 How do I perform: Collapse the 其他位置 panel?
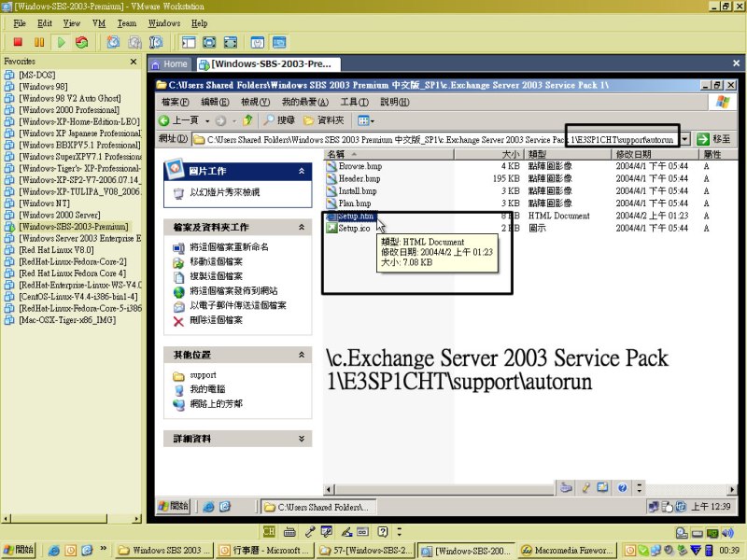click(x=302, y=355)
